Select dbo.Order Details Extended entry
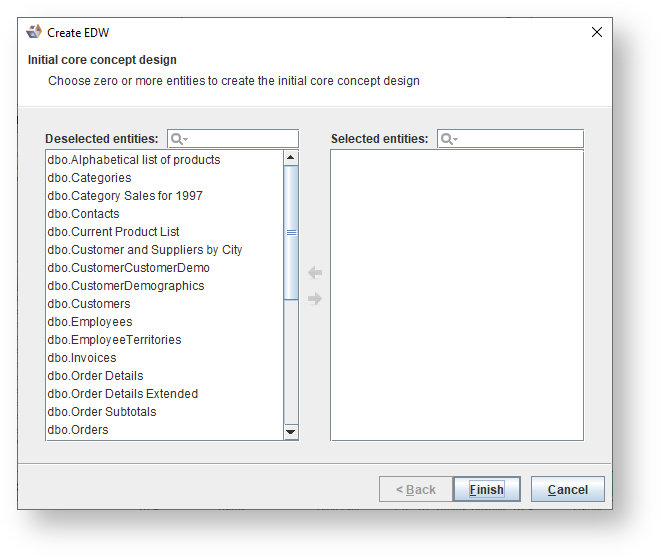The height and width of the screenshot is (558, 661). point(122,394)
